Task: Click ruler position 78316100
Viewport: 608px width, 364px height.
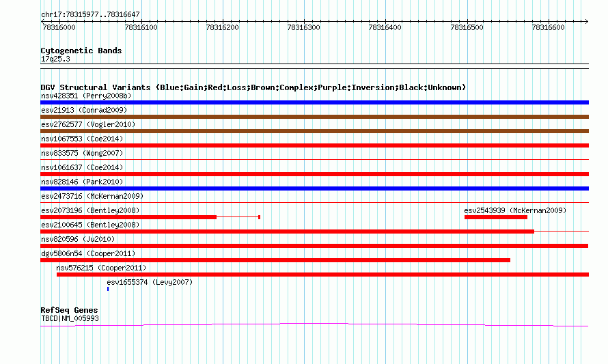Action: pyautogui.click(x=141, y=27)
